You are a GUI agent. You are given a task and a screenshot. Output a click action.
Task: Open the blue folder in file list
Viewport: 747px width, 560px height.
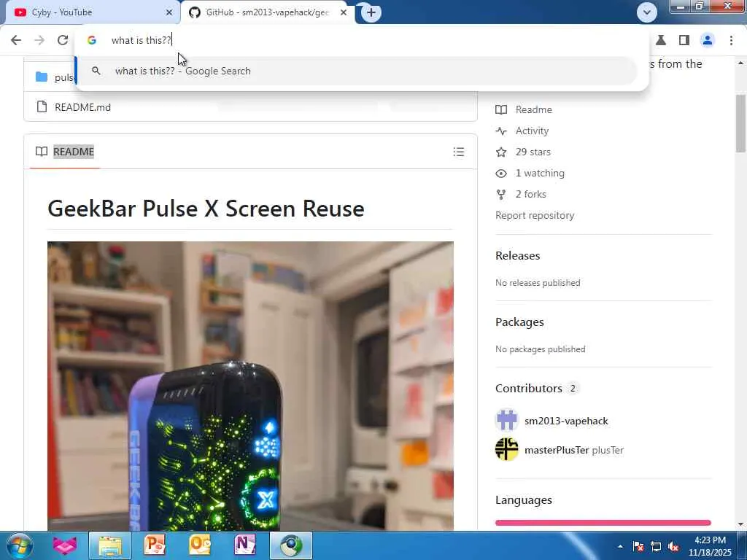point(42,77)
